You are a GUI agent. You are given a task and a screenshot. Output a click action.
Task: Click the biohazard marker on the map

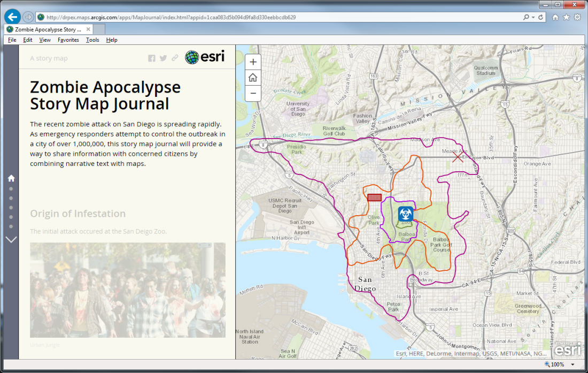(405, 214)
